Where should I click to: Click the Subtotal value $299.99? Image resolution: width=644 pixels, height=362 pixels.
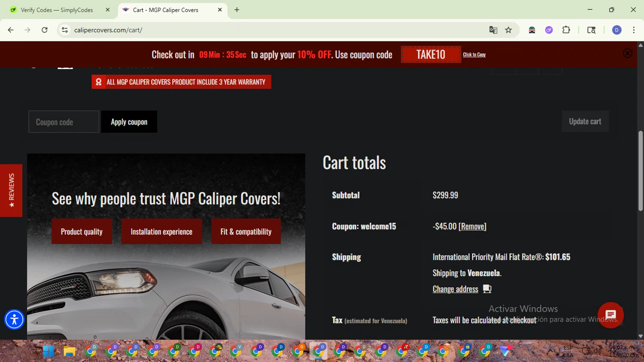pyautogui.click(x=445, y=195)
